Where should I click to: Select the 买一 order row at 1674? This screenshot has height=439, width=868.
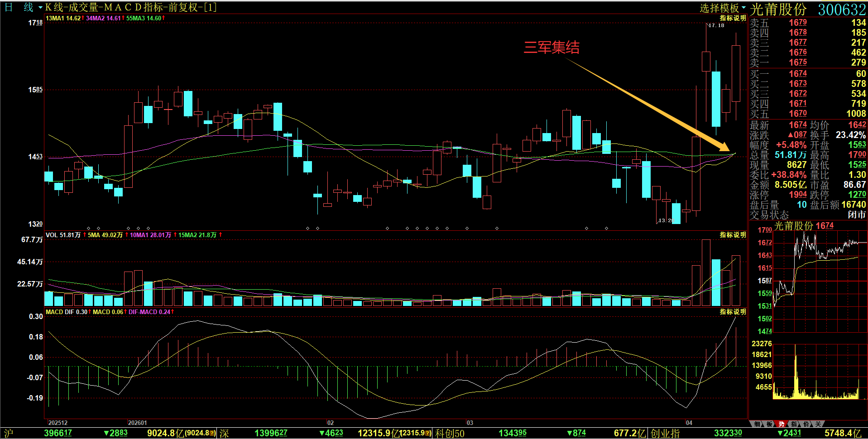tap(808, 74)
